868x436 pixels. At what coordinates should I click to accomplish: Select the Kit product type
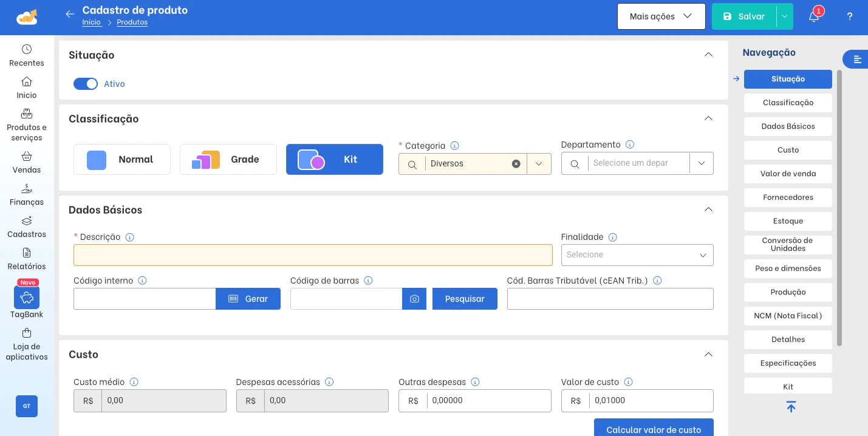click(x=335, y=159)
